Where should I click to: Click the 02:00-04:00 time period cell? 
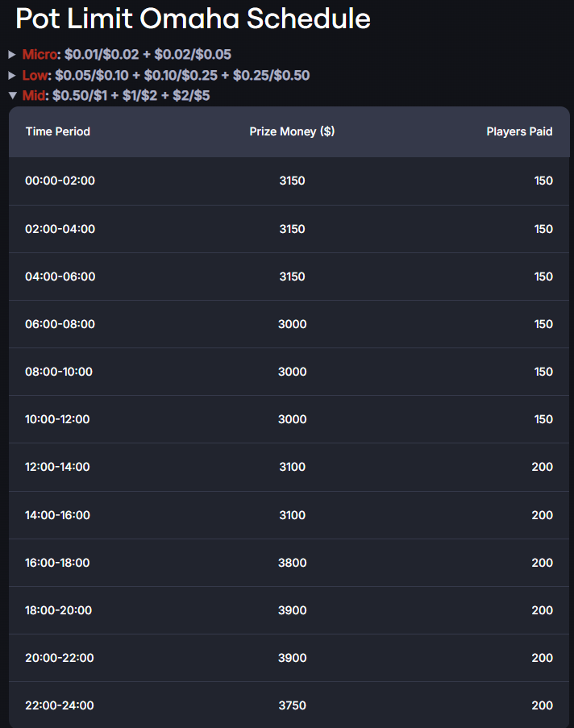(x=60, y=229)
